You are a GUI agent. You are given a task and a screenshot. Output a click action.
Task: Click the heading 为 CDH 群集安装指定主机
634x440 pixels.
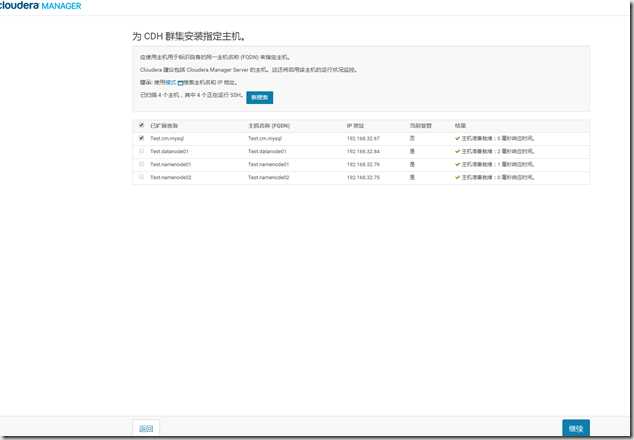(x=189, y=36)
